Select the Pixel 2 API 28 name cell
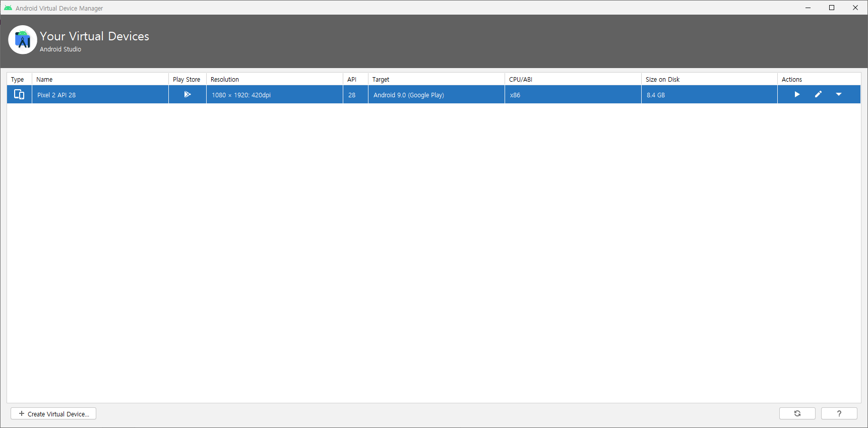 coord(100,95)
